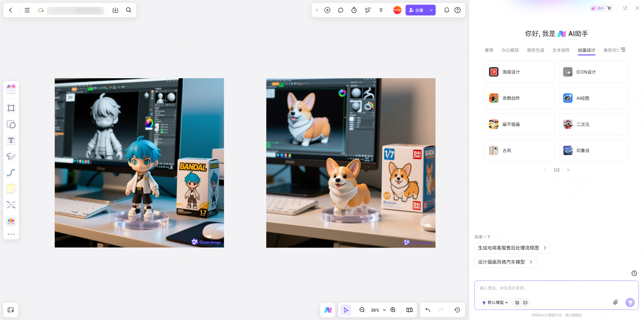Click the export download icon
Viewport: 644px width, 320px height.
point(115,10)
